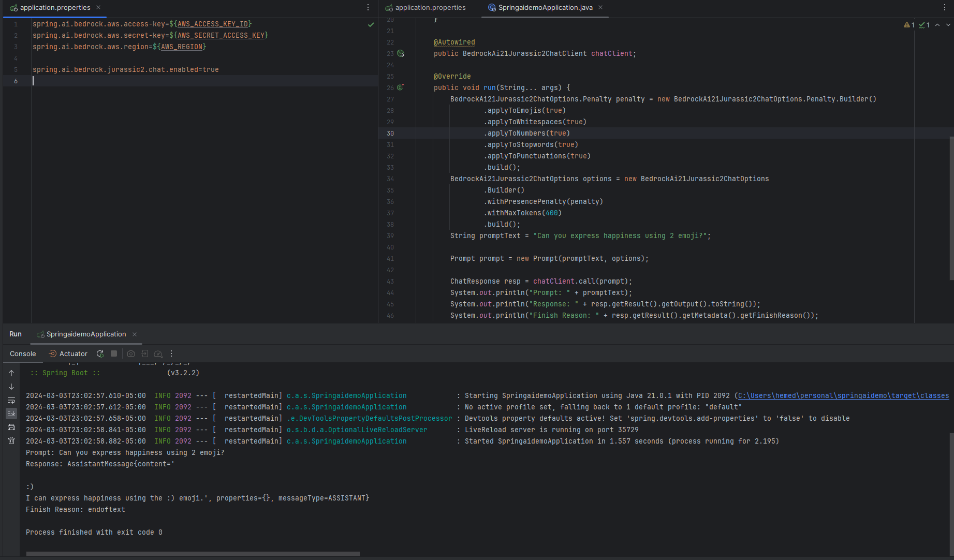Close the SpringaidemoApplication.java editor tab
The height and width of the screenshot is (560, 954).
click(x=600, y=7)
